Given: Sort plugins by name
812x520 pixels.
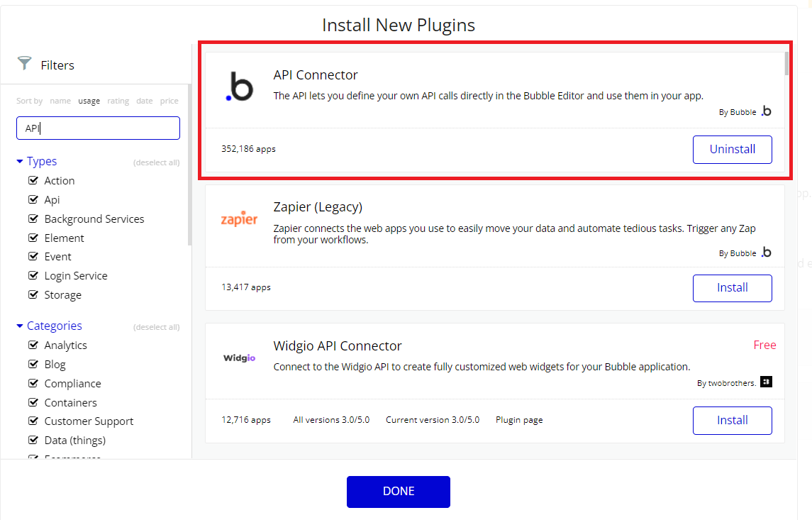Looking at the screenshot, I should point(60,101).
